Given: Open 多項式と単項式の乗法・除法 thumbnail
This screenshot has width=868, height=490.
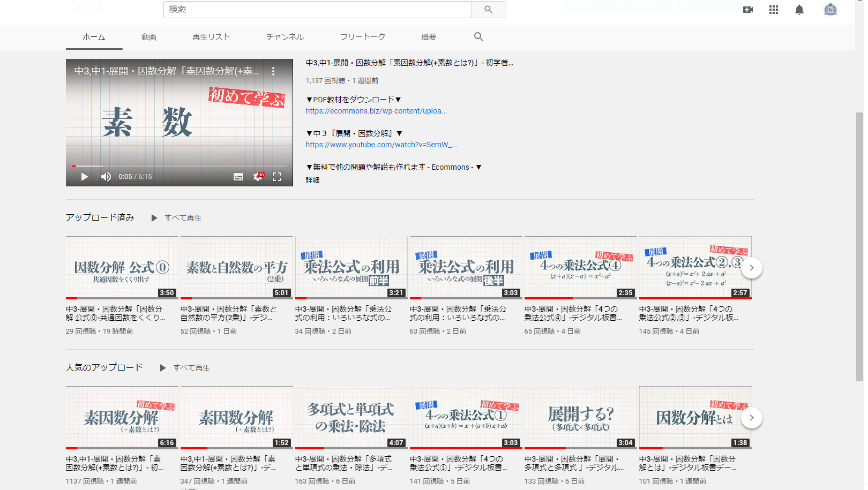Looking at the screenshot, I should point(351,418).
